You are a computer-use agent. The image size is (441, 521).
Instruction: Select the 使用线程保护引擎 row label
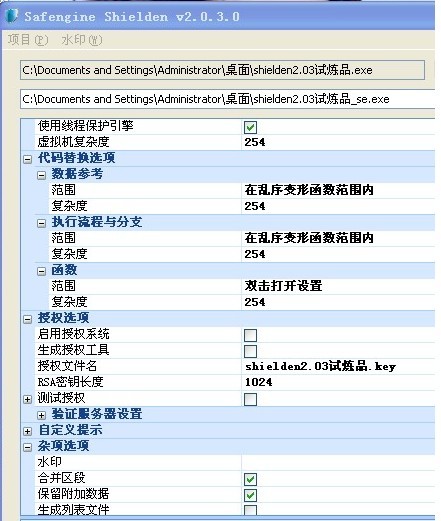[85, 126]
